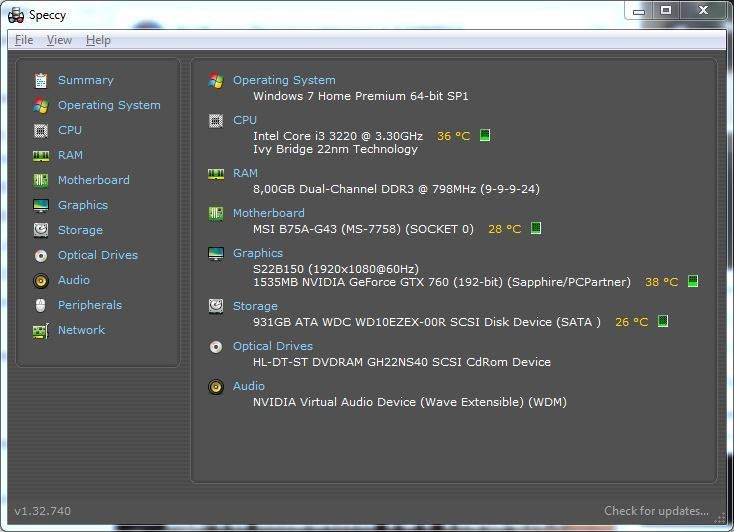Open the CPU heading link in summary
734x532 pixels.
coord(245,120)
